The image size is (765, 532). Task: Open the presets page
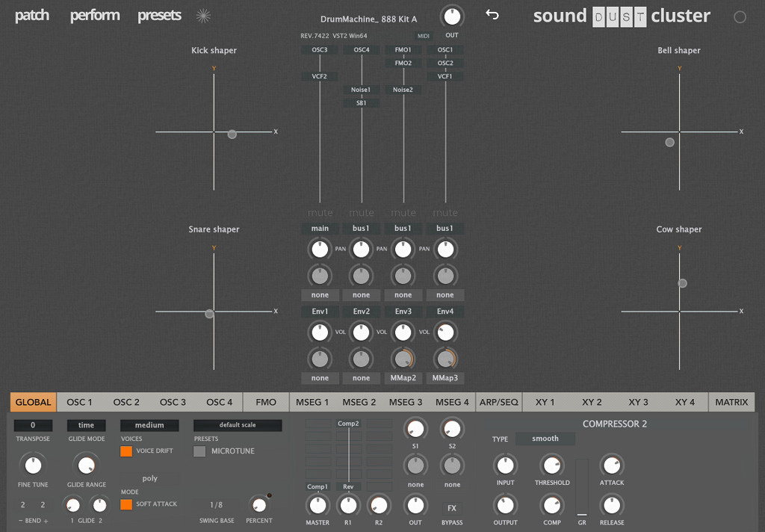(x=159, y=16)
